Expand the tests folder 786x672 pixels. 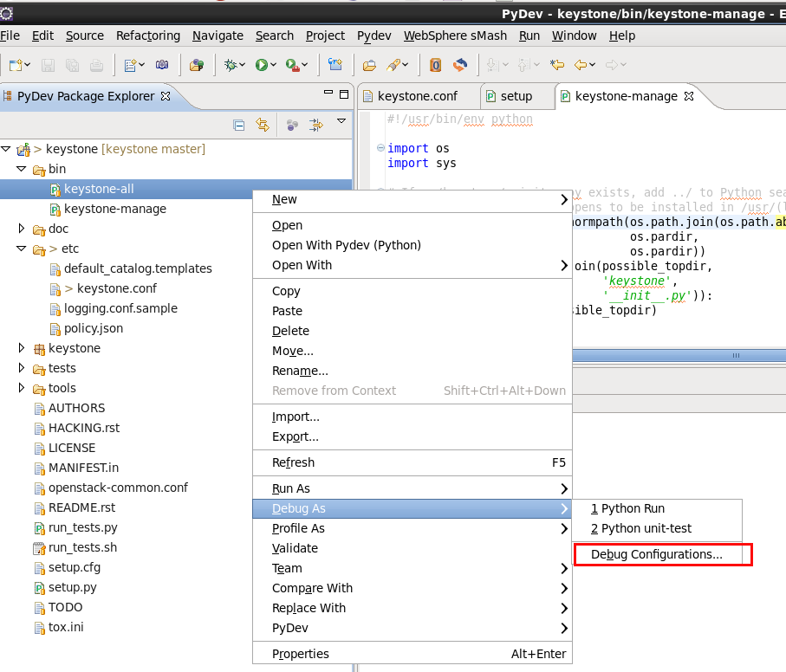click(22, 368)
